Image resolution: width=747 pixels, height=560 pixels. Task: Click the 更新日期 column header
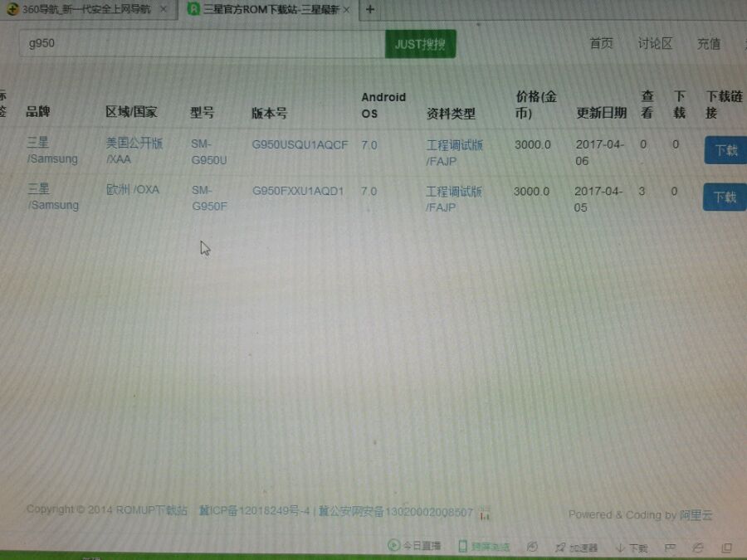point(601,113)
